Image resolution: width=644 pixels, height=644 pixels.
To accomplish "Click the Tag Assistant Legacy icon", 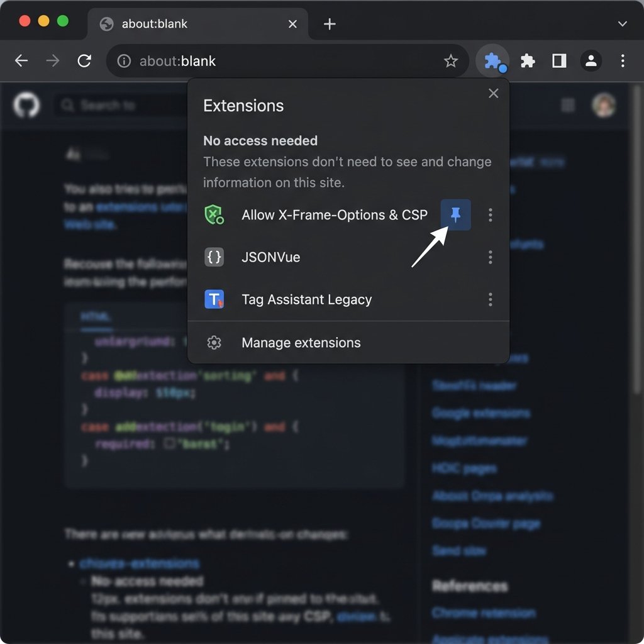I will click(214, 299).
